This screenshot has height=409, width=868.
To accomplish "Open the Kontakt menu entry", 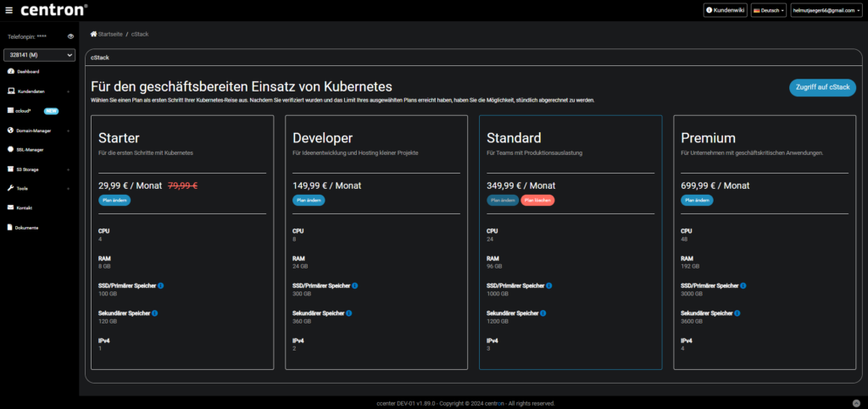I will [x=25, y=207].
